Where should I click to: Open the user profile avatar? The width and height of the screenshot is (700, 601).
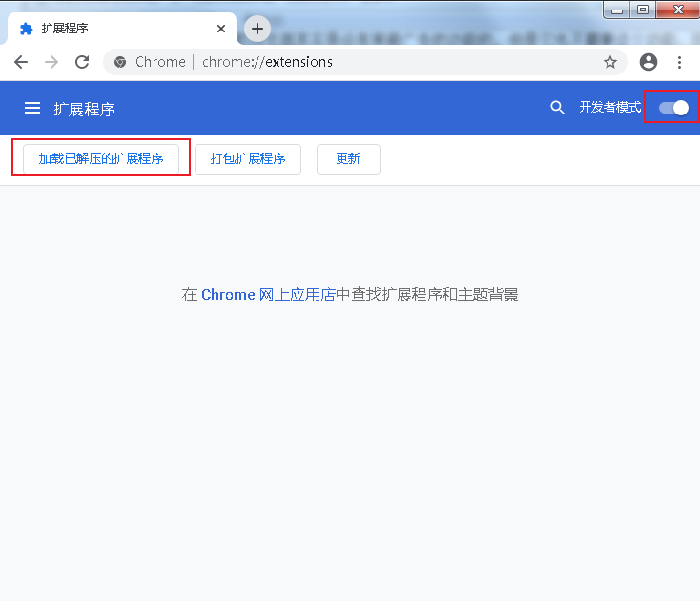649,62
